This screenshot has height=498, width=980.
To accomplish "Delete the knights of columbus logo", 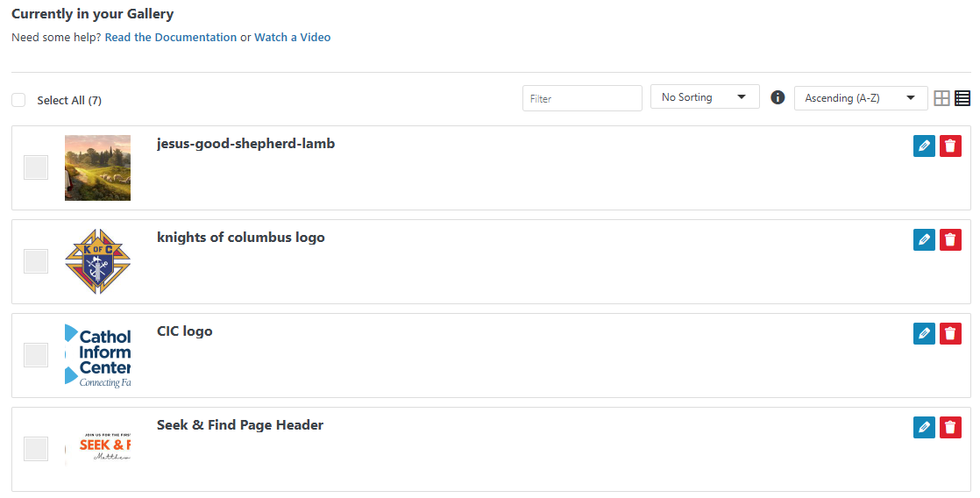I will (950, 240).
